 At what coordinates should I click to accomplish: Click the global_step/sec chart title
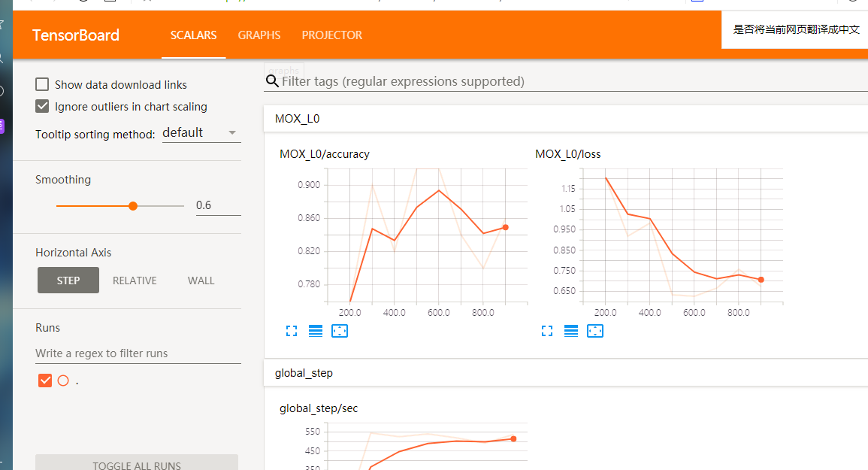pyautogui.click(x=319, y=408)
